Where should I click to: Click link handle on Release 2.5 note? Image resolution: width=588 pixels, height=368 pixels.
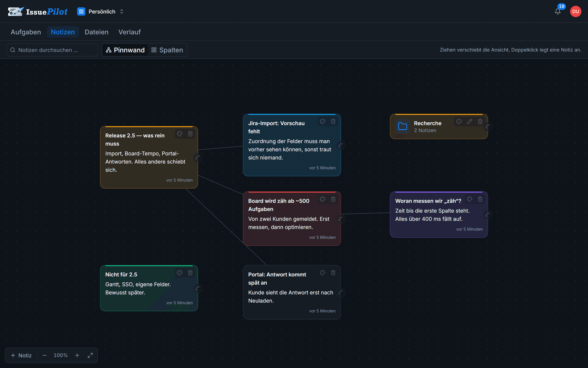198,157
